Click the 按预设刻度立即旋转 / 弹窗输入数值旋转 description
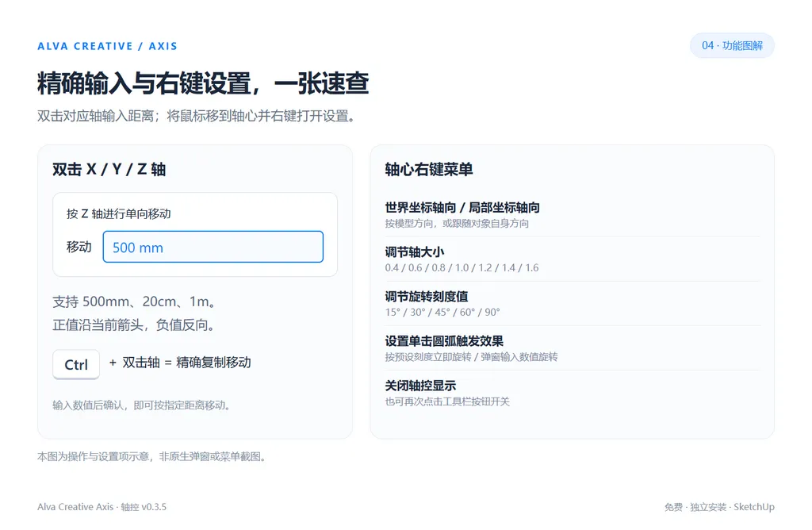 471,357
